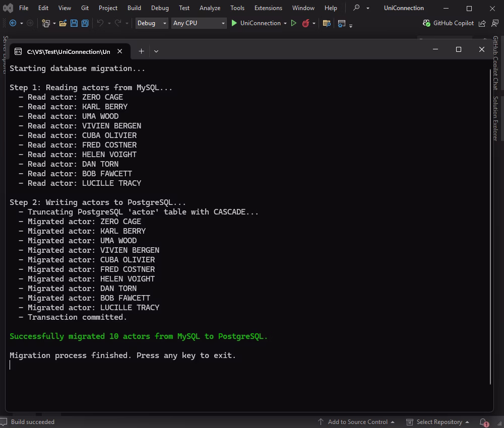Screen dimensions: 504x428
Task: Open the GitHub Copilot Chat side tab
Action: pyautogui.click(x=495, y=63)
